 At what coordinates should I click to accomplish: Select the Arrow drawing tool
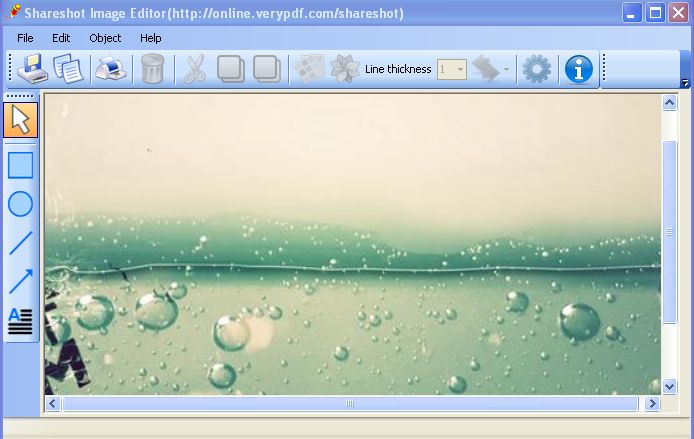click(x=20, y=281)
